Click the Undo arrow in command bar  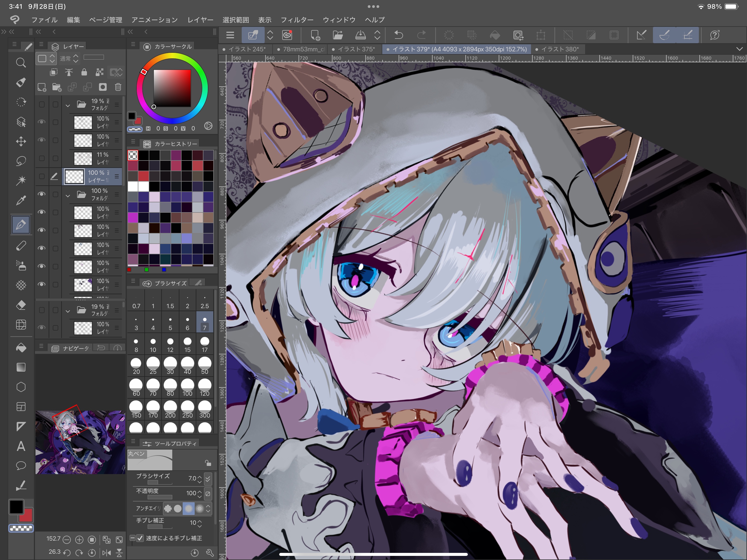coord(399,35)
